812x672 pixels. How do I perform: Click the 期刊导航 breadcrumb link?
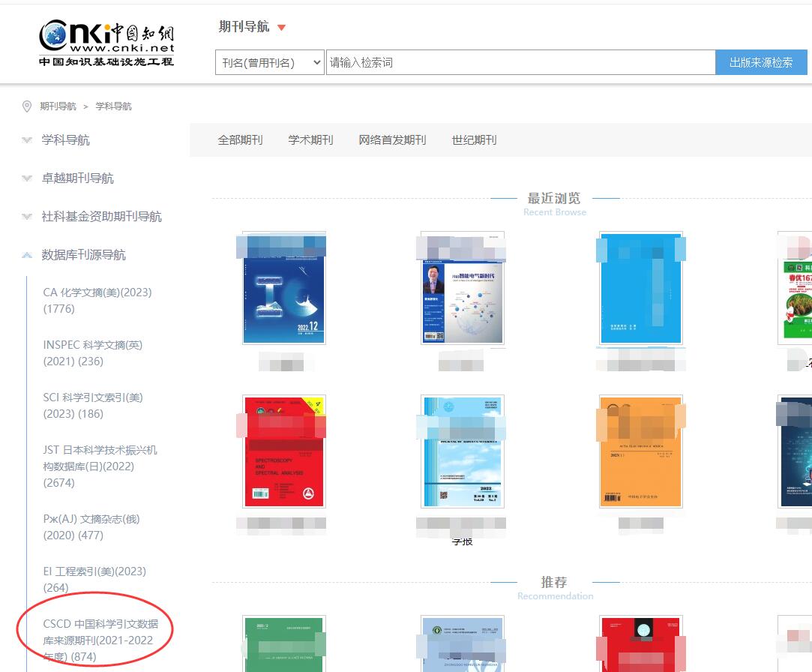(58, 106)
